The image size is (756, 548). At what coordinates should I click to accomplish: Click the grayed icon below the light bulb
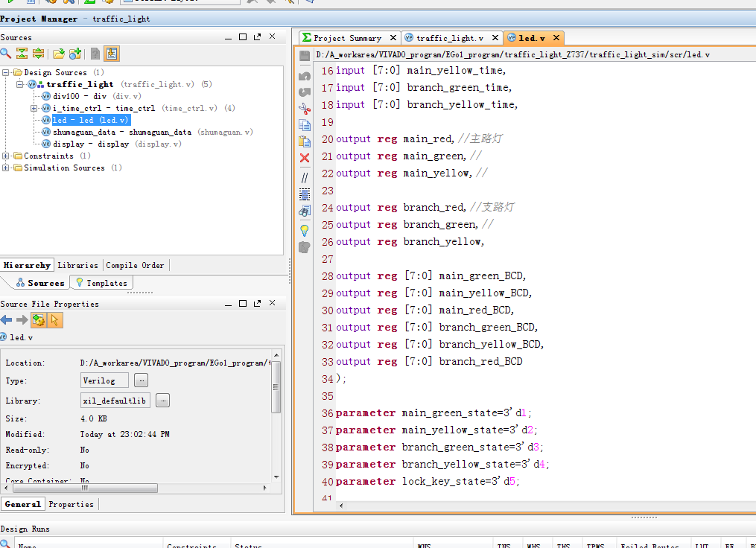pos(304,247)
